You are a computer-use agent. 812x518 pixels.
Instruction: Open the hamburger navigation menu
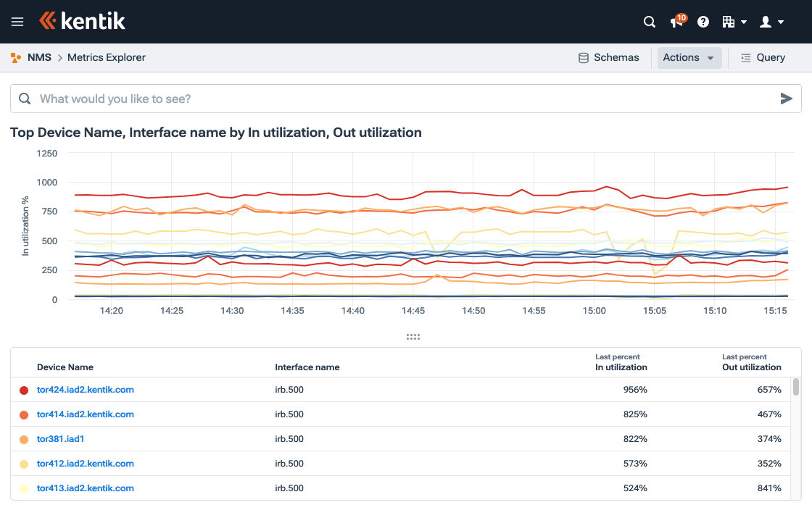coord(17,21)
